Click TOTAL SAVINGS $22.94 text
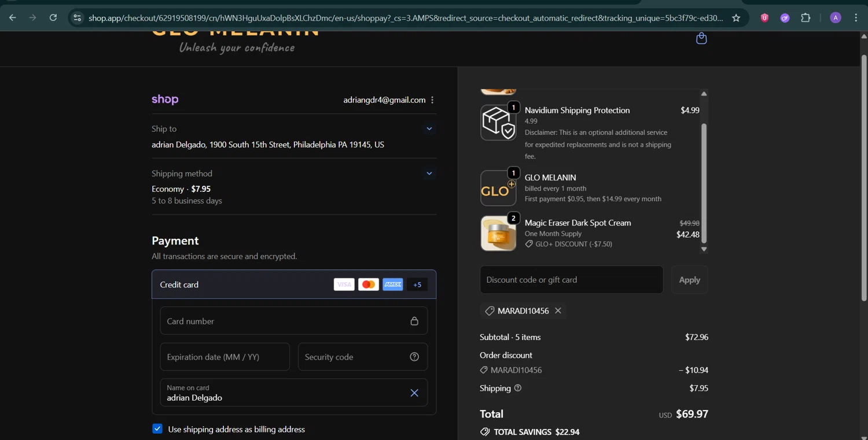This screenshot has height=440, width=868. click(536, 432)
